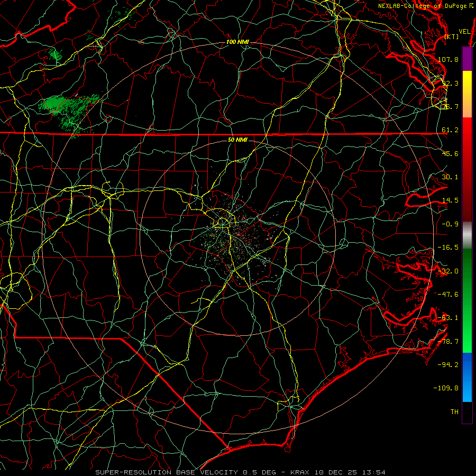Click the Super-Resolution Base Velocity caption
This screenshot has width=476, height=476.
tap(240, 472)
